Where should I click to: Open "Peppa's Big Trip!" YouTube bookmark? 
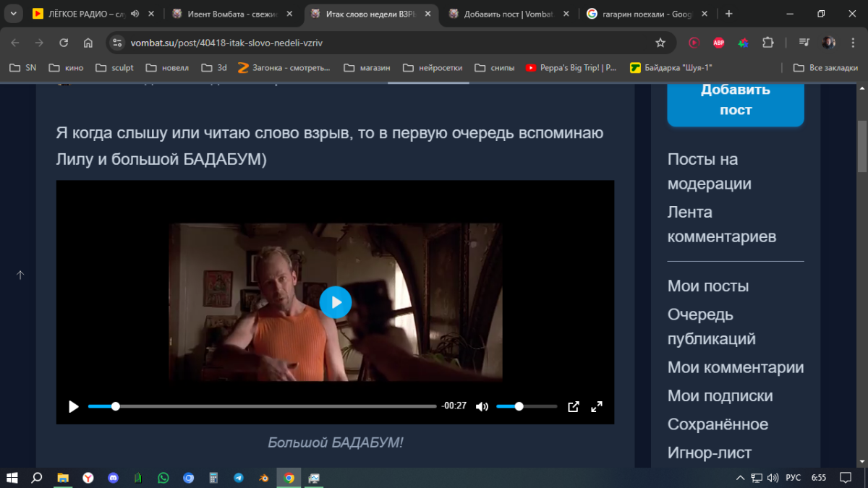(571, 68)
